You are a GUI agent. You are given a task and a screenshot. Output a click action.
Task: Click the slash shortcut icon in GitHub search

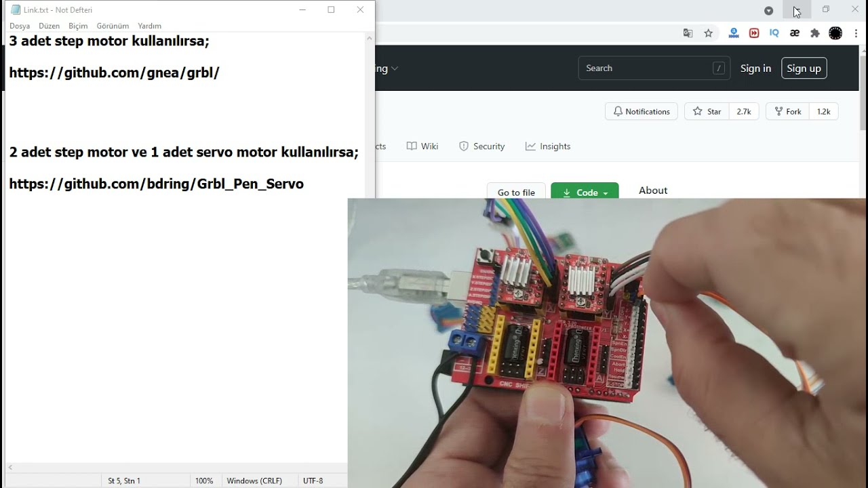(719, 68)
